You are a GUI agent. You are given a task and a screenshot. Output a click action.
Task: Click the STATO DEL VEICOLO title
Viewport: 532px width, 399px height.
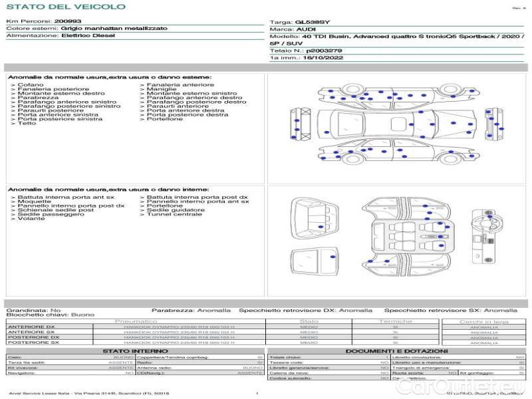(x=65, y=7)
